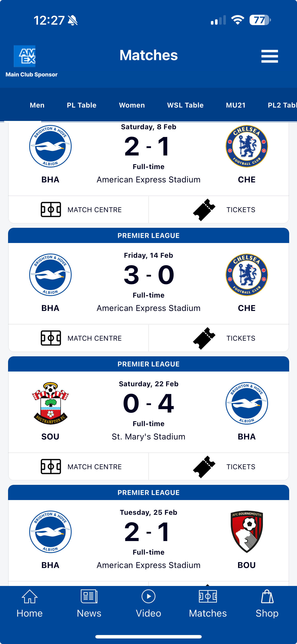Open Match Centre for 8 Feb match
Image resolution: width=297 pixels, height=644 pixels.
79,210
